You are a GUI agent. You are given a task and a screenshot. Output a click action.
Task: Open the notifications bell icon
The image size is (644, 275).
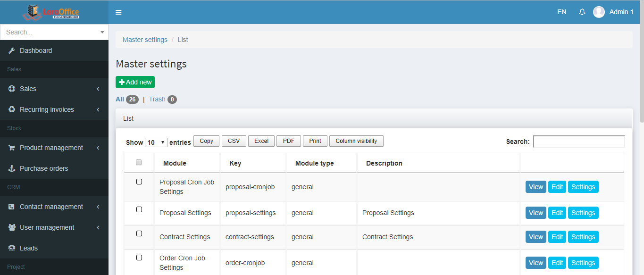coord(582,12)
